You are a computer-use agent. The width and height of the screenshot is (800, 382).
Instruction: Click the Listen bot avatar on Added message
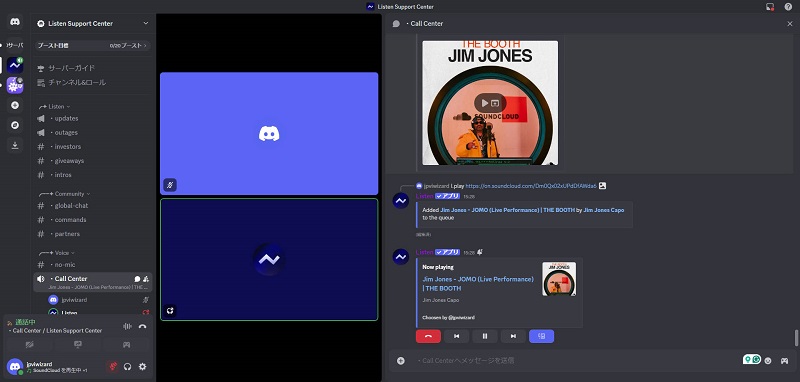[x=401, y=201]
